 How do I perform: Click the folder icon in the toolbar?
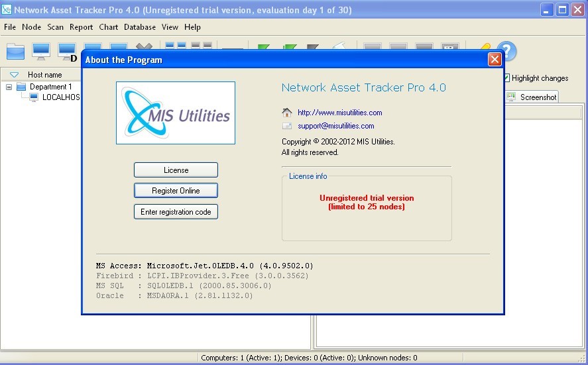coord(15,52)
